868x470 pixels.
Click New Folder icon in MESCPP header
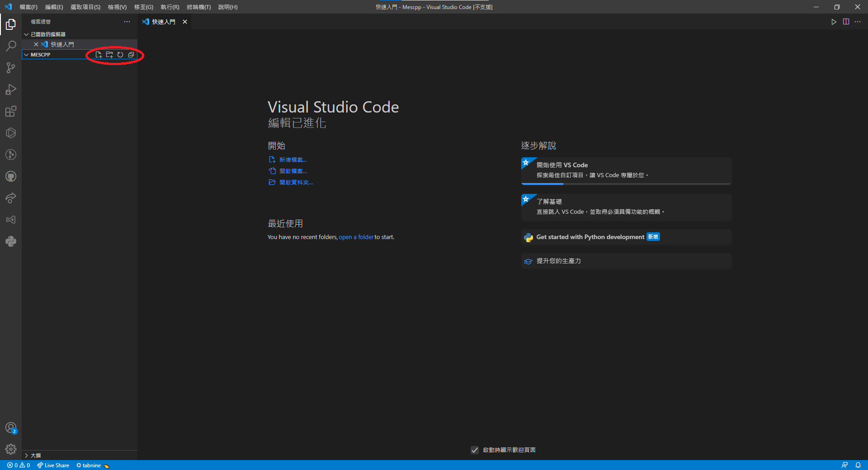point(109,55)
